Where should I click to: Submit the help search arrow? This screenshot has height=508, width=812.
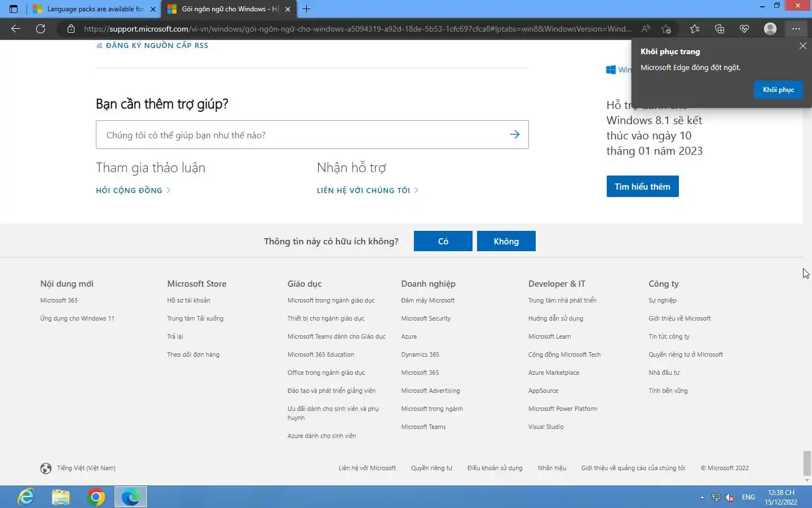(x=515, y=134)
